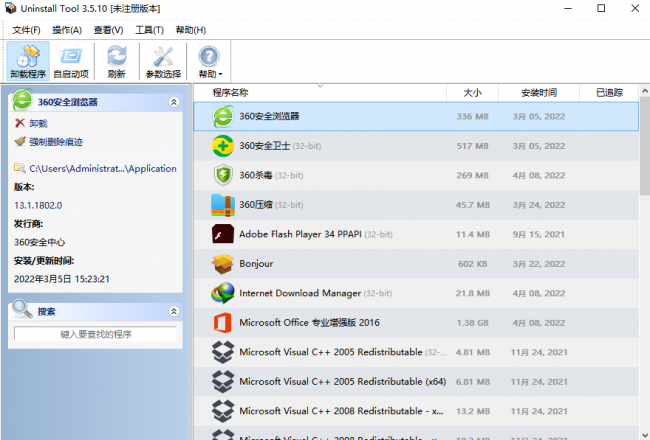Click the 1.38 GB size cell
This screenshot has height=440, width=650.
tap(473, 323)
